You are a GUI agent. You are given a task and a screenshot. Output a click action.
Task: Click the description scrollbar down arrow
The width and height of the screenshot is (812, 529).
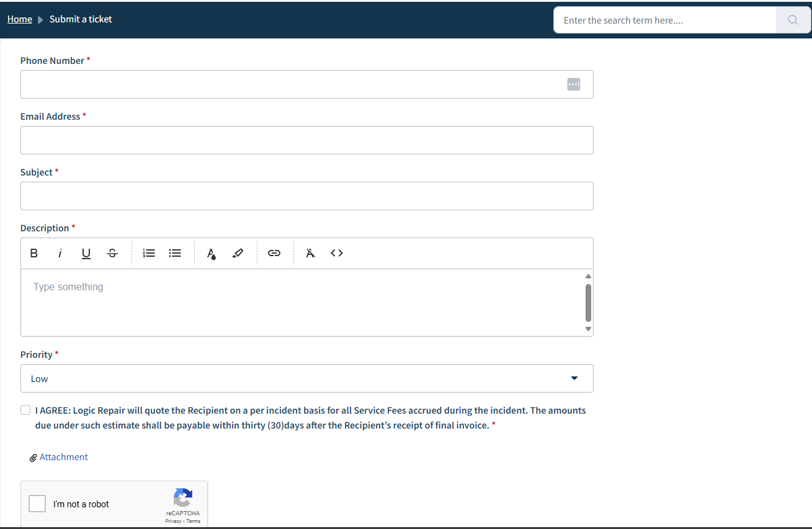(x=588, y=329)
